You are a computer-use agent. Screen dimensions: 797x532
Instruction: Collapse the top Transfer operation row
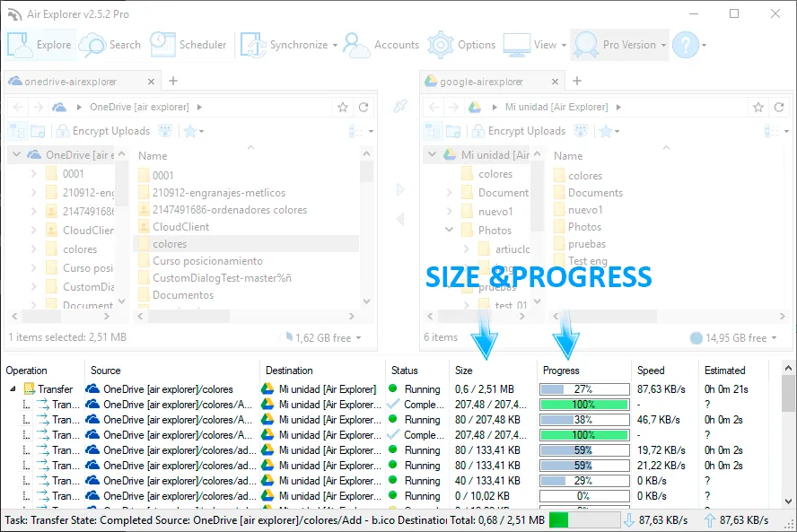[13, 389]
